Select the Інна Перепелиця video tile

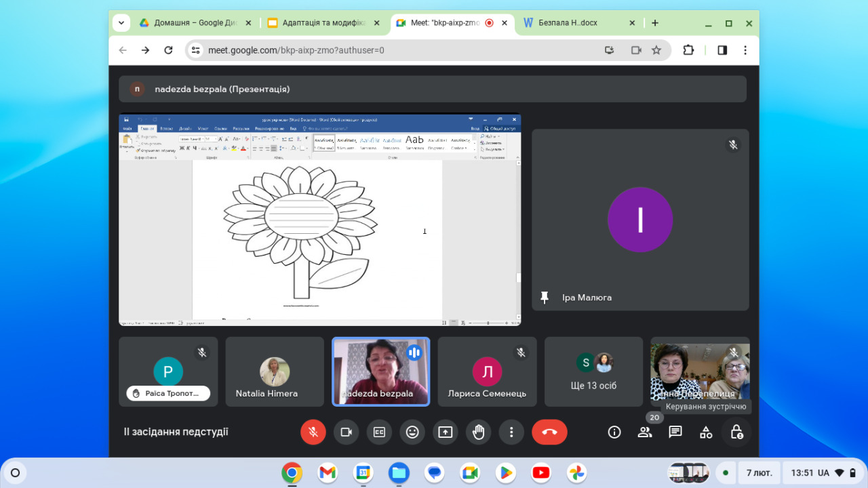pyautogui.click(x=701, y=371)
